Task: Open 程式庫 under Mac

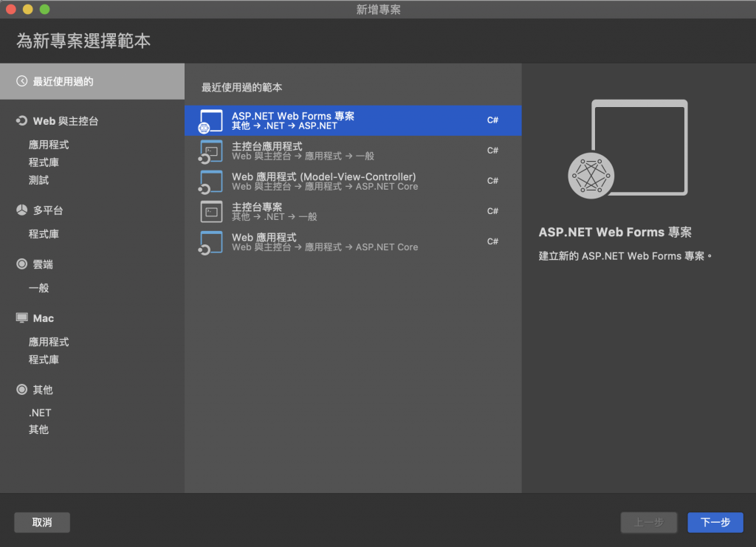Action: [x=44, y=359]
